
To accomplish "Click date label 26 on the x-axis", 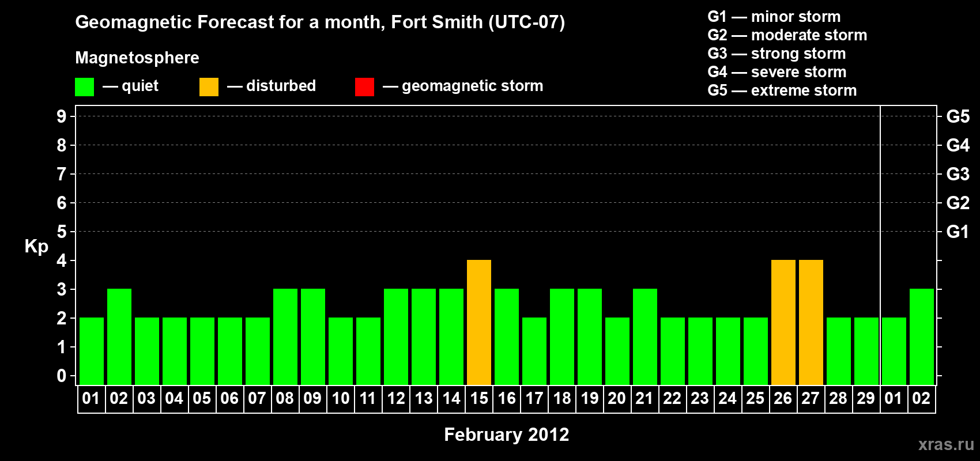I will tap(783, 399).
